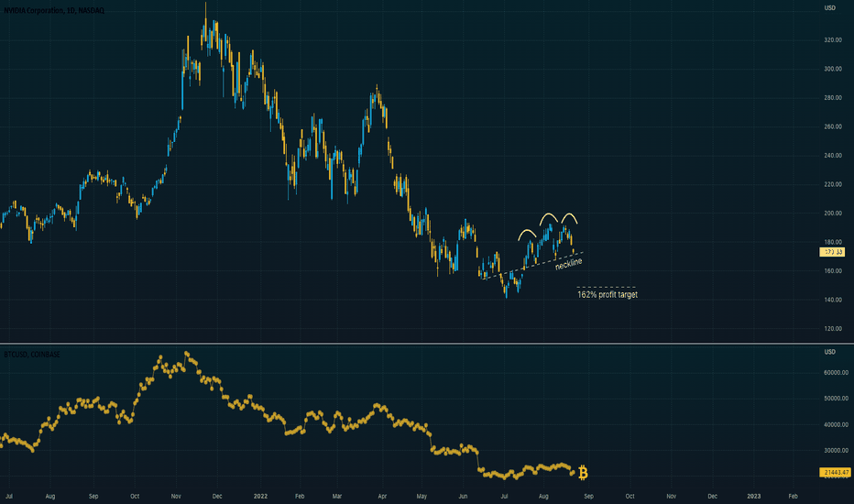Viewport: 854px width, 504px height.
Task: Click the 260.00 price axis label
Action: click(833, 127)
